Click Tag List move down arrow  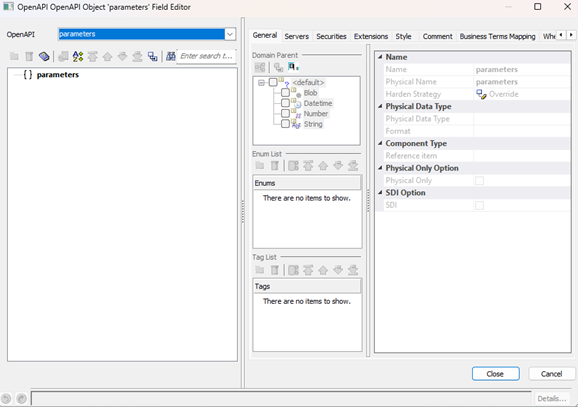point(338,270)
